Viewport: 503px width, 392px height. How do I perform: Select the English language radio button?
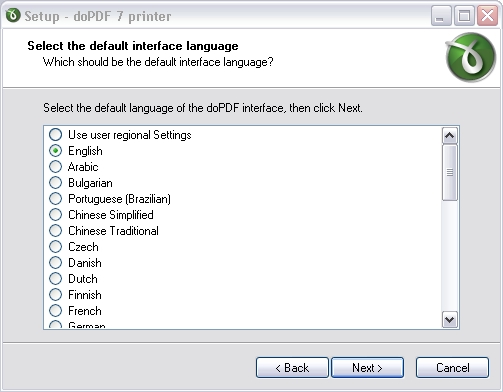[56, 151]
